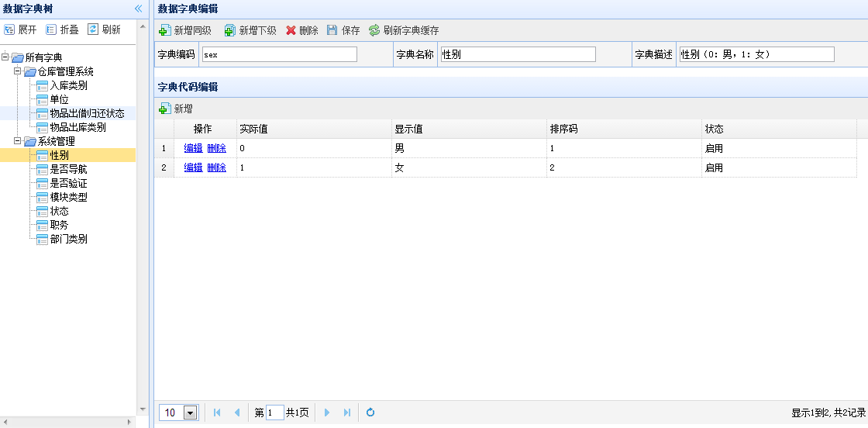Select the 是否导航 tree node

click(68, 170)
